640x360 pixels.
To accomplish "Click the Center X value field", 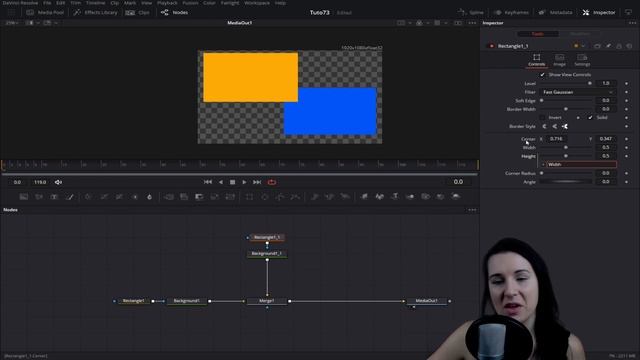I will (556, 139).
